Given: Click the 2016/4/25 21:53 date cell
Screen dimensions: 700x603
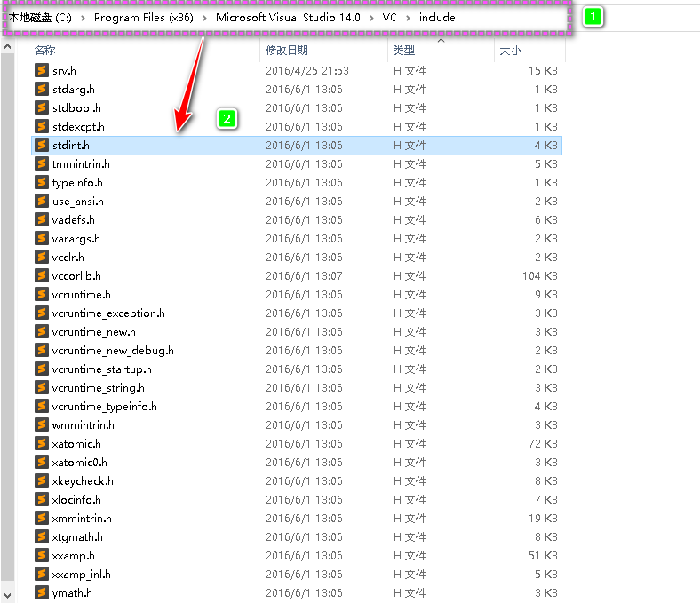Looking at the screenshot, I should point(307,70).
